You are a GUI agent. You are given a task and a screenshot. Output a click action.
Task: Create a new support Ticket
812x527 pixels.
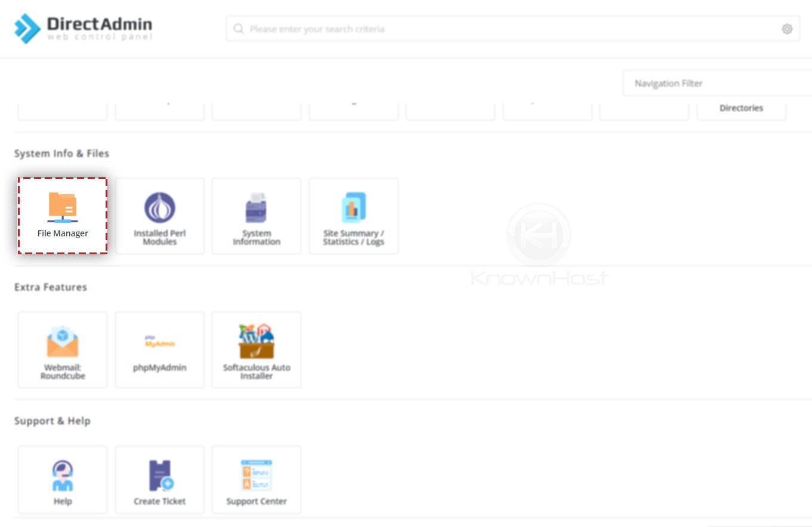[x=159, y=479]
